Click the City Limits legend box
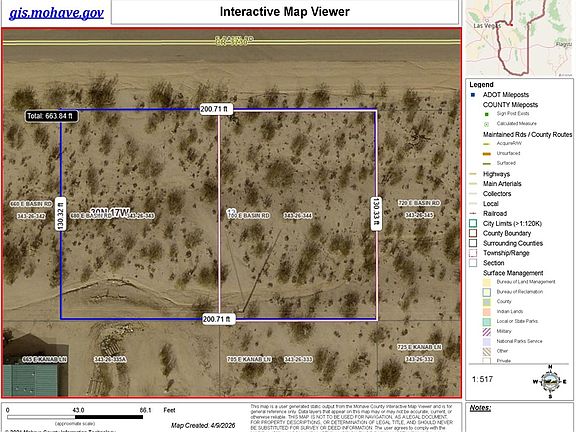Screen dimensions: 576x432 point(473,223)
